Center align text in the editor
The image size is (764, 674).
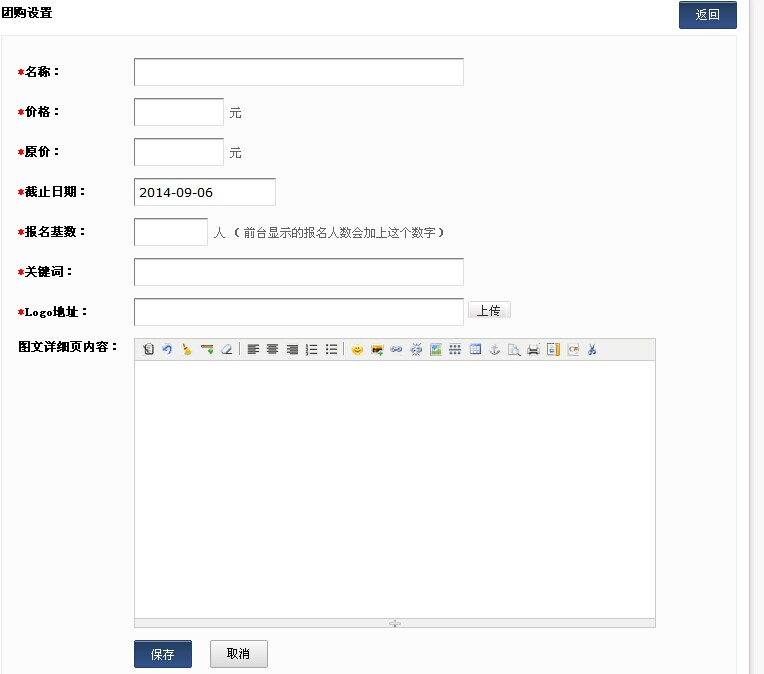(x=272, y=350)
